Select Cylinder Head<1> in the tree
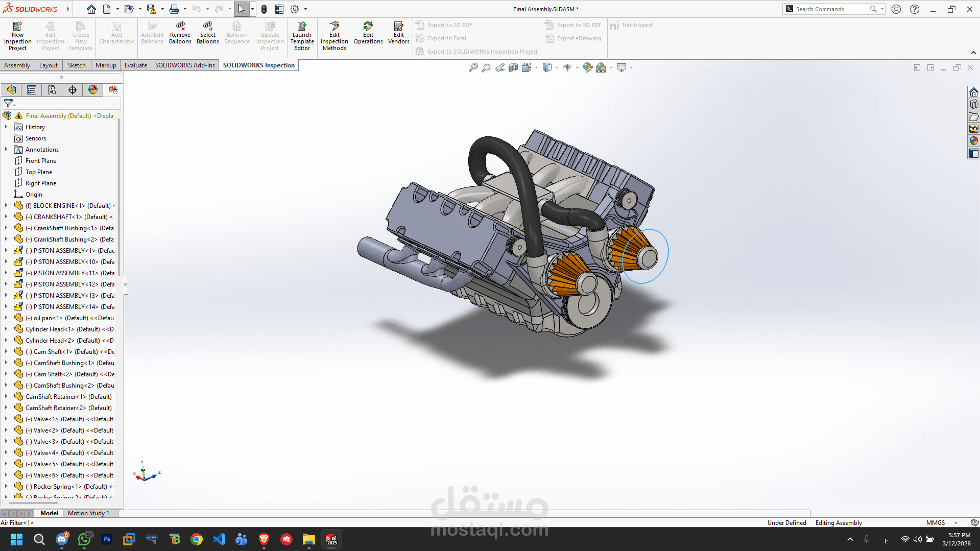Screen dimensions: 980x551 tap(64, 329)
